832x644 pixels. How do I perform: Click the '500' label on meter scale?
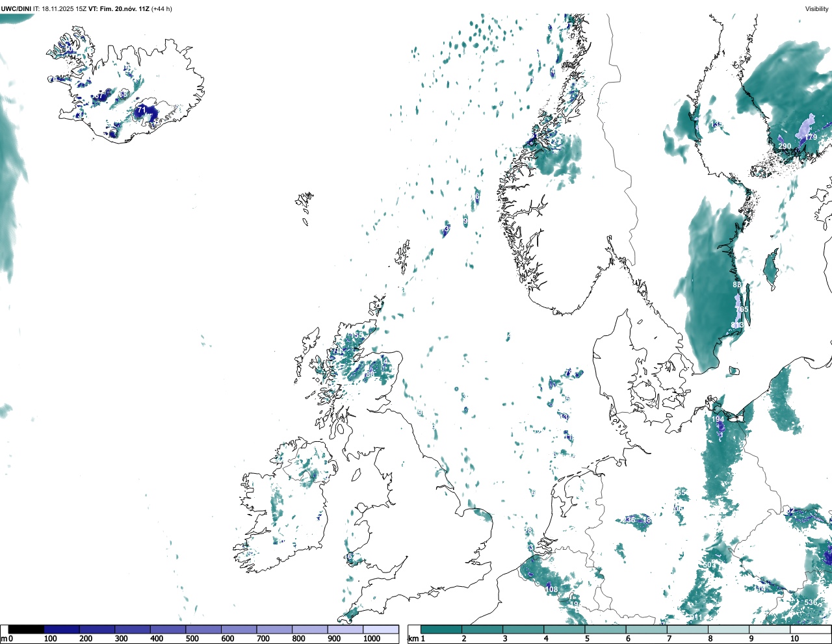[x=192, y=639]
